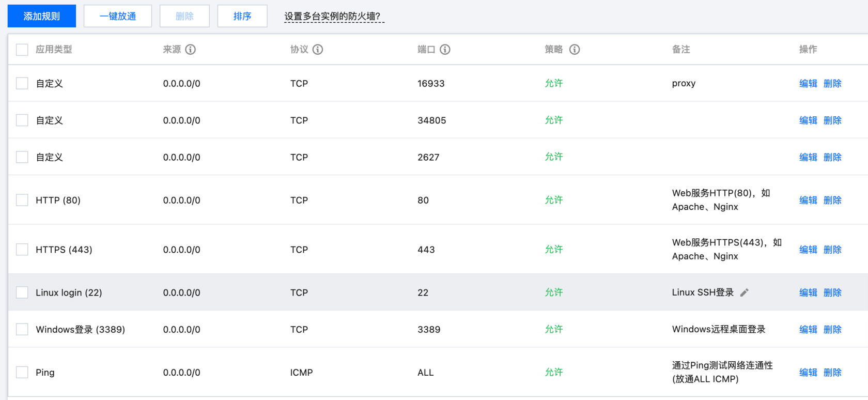Image resolution: width=868 pixels, height=400 pixels.
Task: Click the 一键放通 button
Action: pos(118,16)
